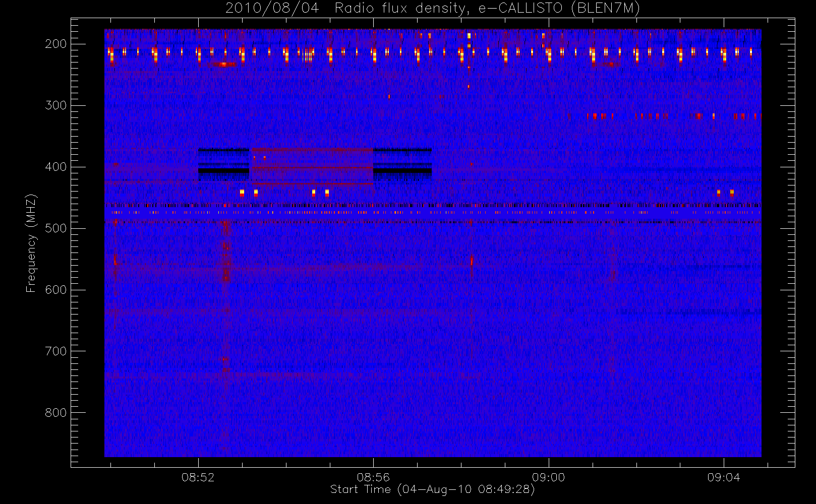Screen dimensions: 816x504
Task: Click the 300 frequency tick label
Action: (55, 105)
